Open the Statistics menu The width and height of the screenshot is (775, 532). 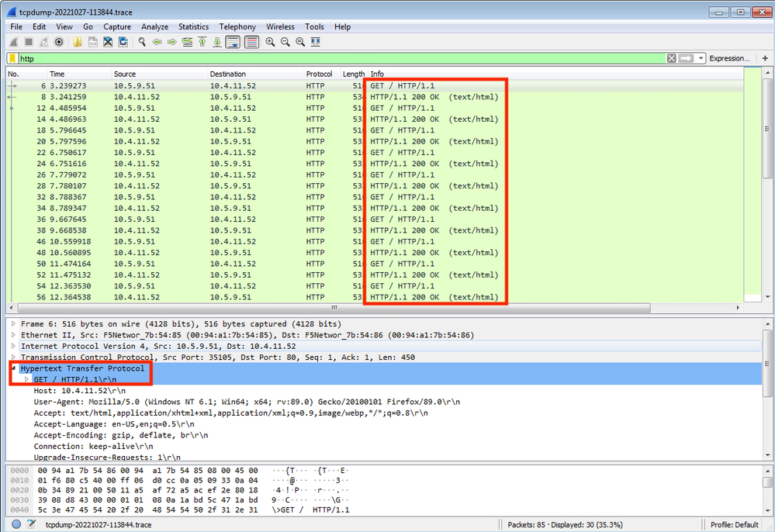coord(193,26)
